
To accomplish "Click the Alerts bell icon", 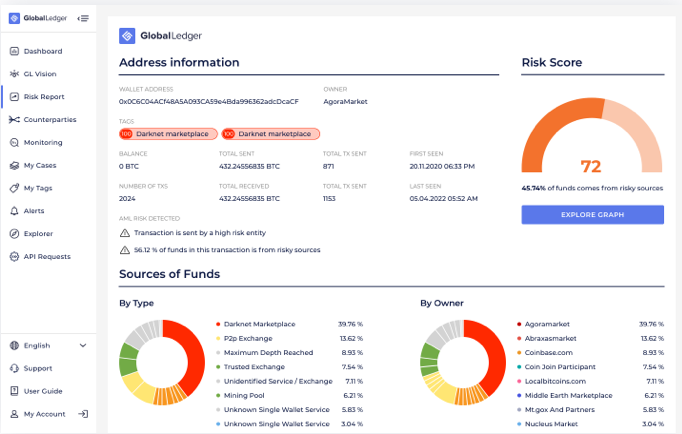I will (14, 211).
